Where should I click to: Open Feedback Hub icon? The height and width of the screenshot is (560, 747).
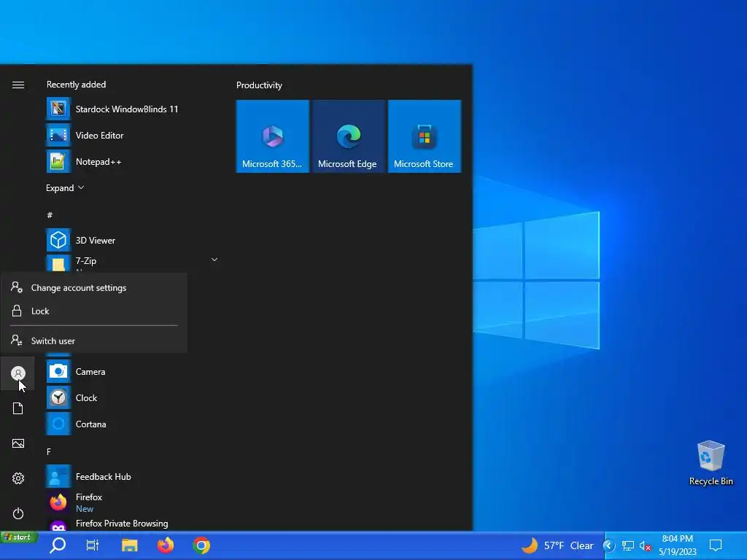[x=58, y=476]
